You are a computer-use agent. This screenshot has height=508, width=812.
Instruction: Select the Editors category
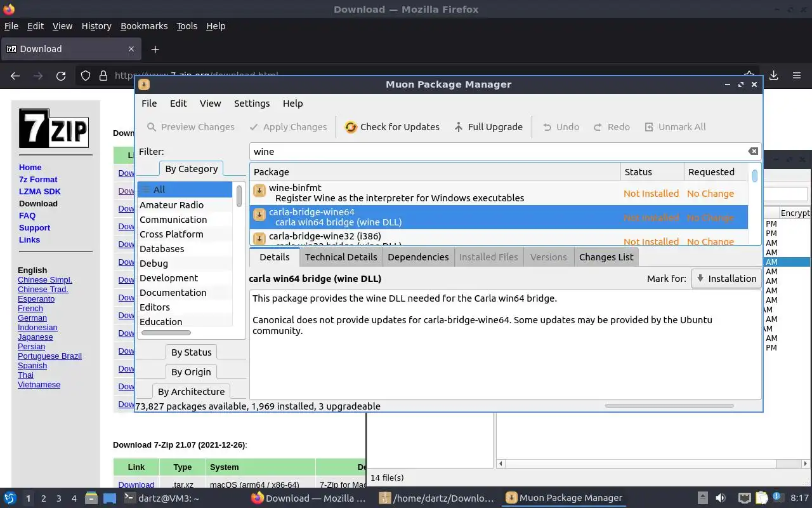tap(185, 307)
